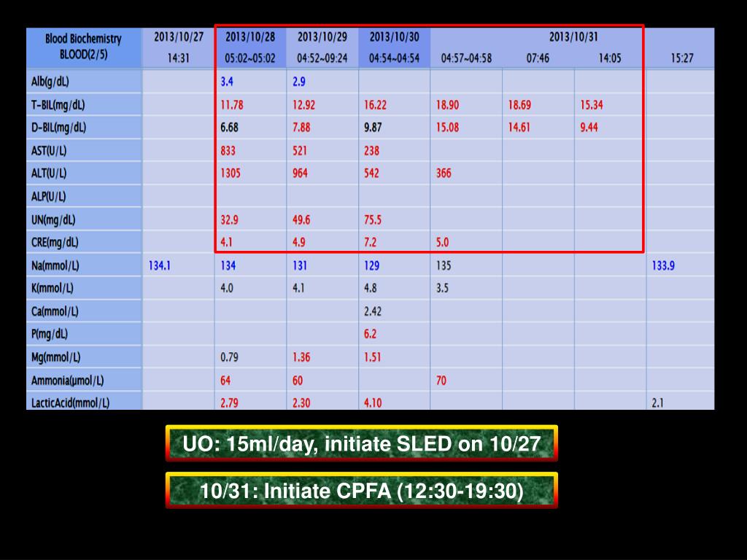Click the T-BIL value 16.22
Image resolution: width=747 pixels, height=560 pixels.
[x=375, y=105]
